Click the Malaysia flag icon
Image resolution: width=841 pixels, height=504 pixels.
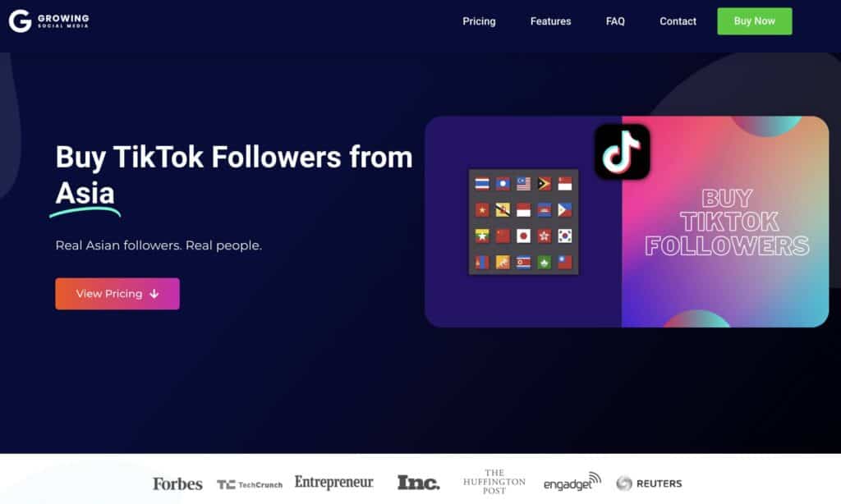pos(523,184)
